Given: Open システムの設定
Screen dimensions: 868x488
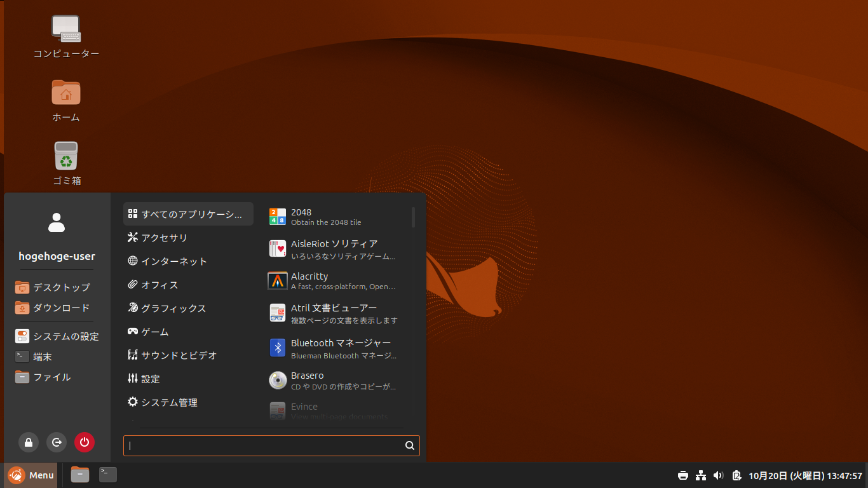Looking at the screenshot, I should click(x=57, y=336).
